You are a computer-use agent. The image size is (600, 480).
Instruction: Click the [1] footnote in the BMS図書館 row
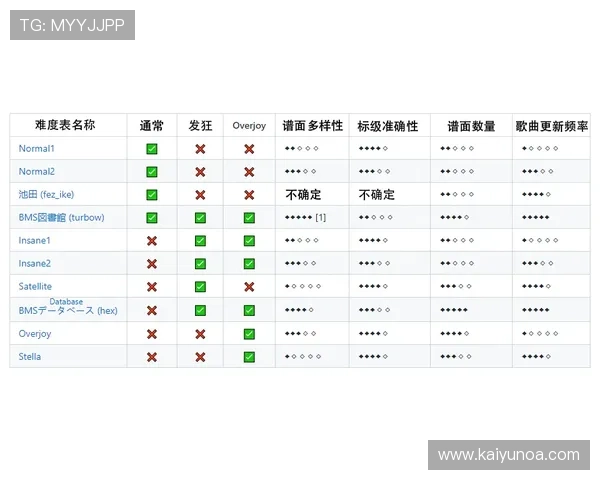point(321,217)
